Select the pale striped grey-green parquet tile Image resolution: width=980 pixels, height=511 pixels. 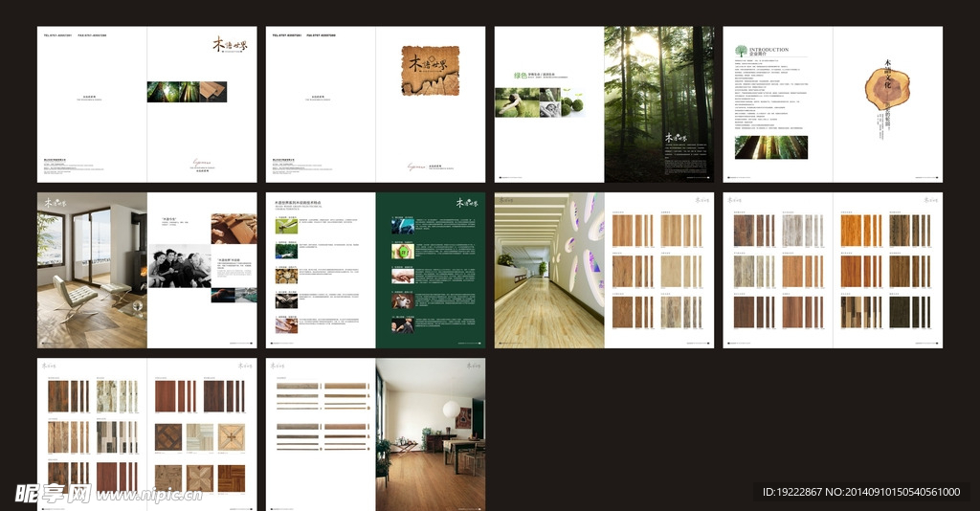200,437
